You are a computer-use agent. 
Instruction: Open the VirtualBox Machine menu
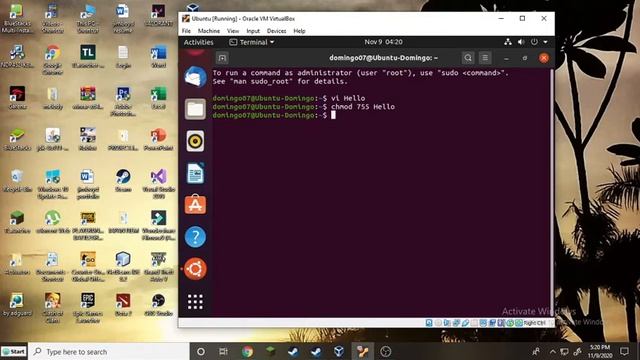(x=209, y=31)
